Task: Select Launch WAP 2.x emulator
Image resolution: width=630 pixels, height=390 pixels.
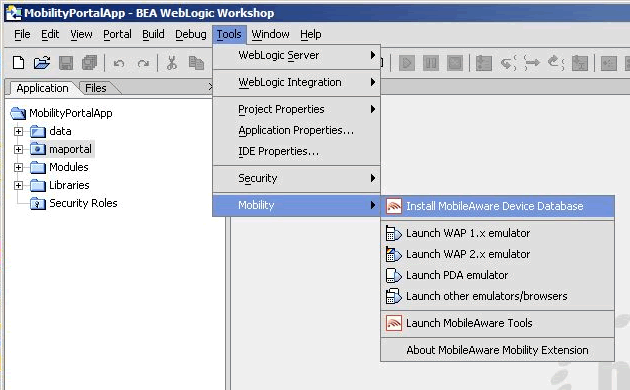Action: click(x=497, y=254)
